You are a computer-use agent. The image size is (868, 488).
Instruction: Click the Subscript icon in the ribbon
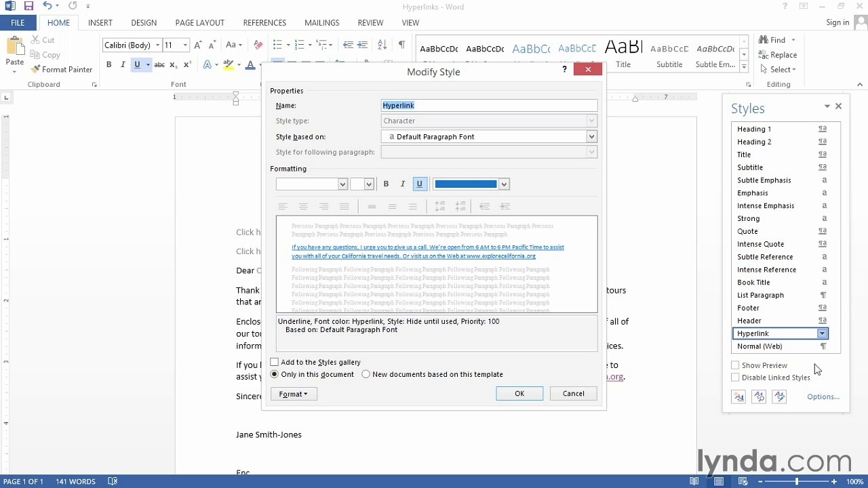tap(174, 65)
